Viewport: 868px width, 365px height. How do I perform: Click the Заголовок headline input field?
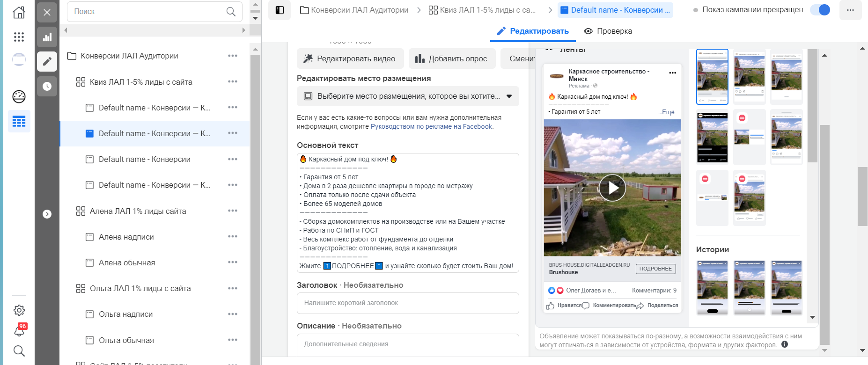point(408,303)
